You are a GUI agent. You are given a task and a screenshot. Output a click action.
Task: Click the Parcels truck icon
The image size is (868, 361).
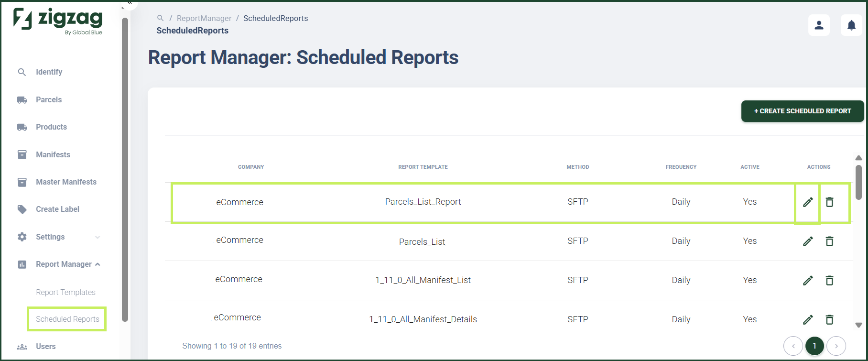coord(22,100)
